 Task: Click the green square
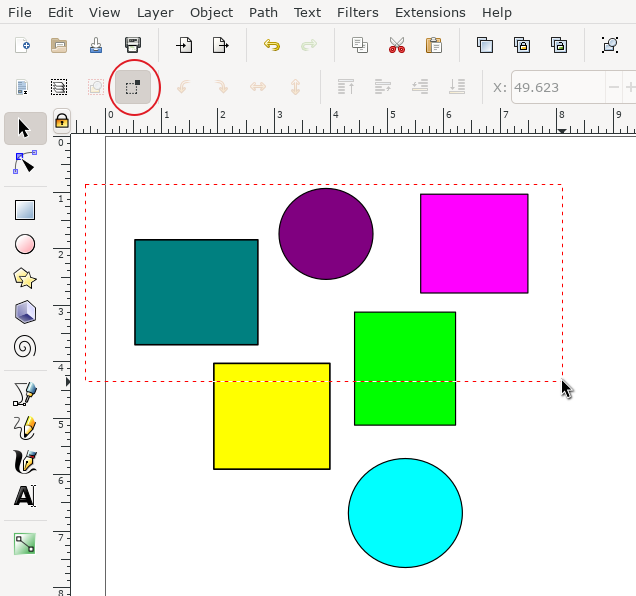tap(405, 368)
